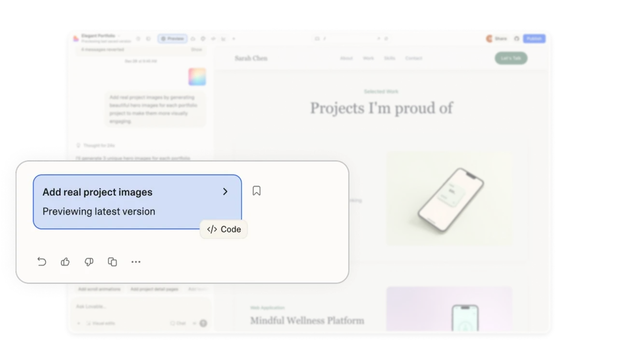
Task: Click the thumbs down icon on the response card
Action: 89,262
